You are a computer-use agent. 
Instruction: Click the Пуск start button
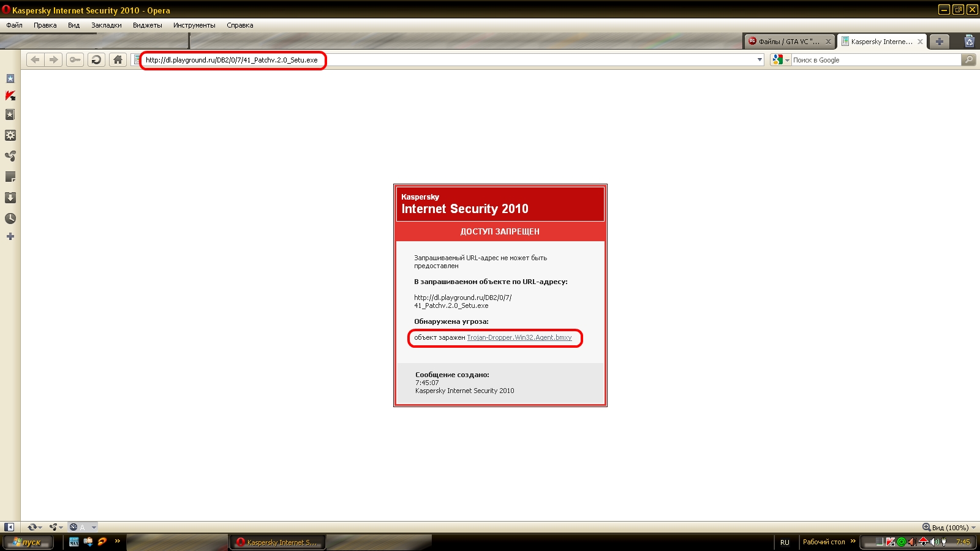[x=28, y=542]
